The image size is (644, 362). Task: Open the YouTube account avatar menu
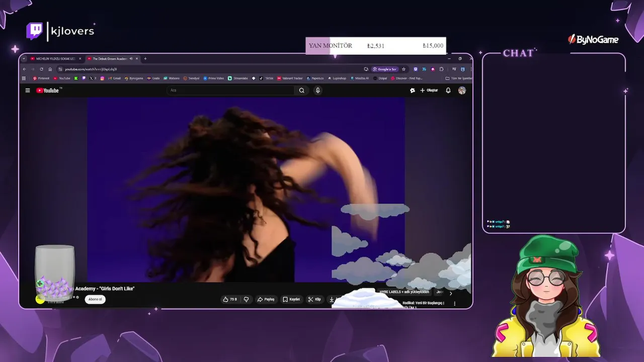pos(462,90)
